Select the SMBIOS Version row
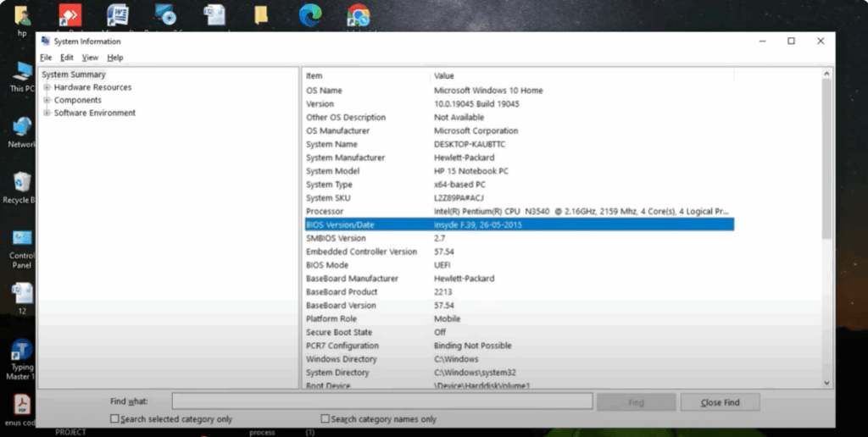The image size is (868, 437). click(x=520, y=239)
